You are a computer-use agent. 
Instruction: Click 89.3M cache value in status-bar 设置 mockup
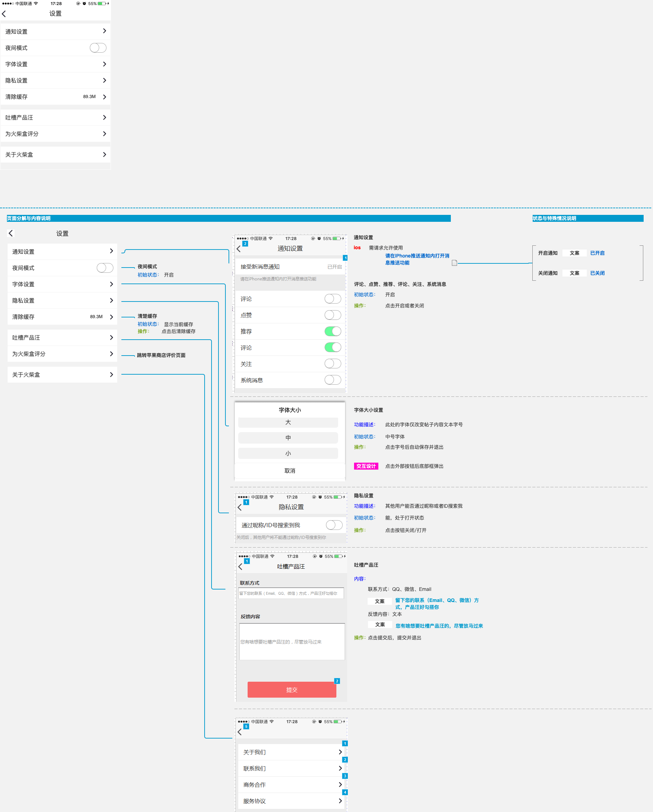coord(89,97)
